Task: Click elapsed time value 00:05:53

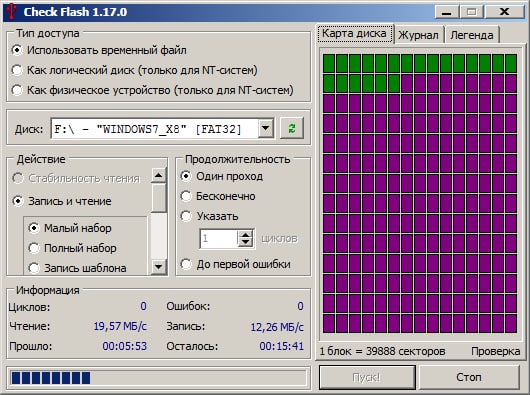Action: 125,346
